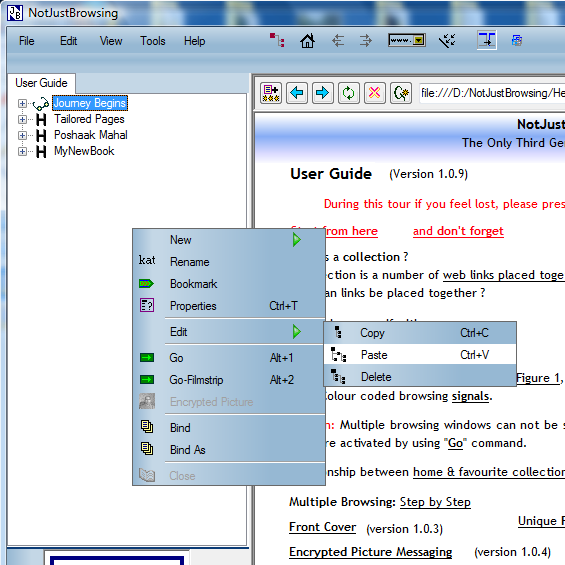Select the Poshaak Mahal tree item
565x565 pixels.
(x=91, y=135)
